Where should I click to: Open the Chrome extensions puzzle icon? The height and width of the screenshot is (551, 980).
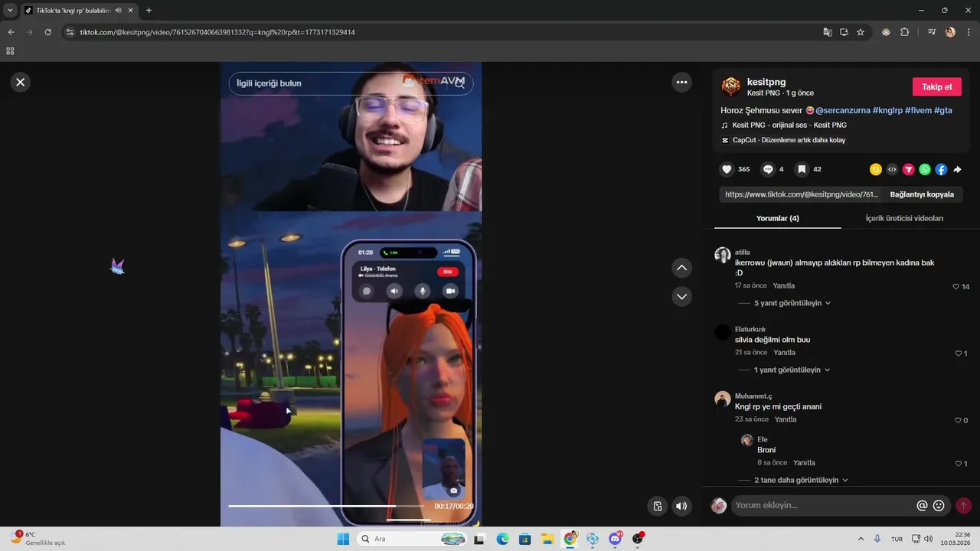[904, 32]
